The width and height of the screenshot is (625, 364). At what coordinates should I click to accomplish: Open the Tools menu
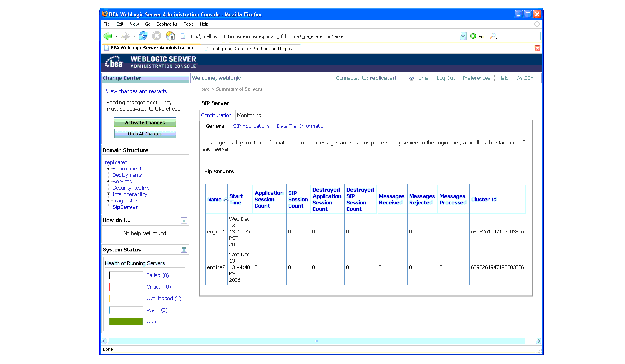pyautogui.click(x=189, y=24)
